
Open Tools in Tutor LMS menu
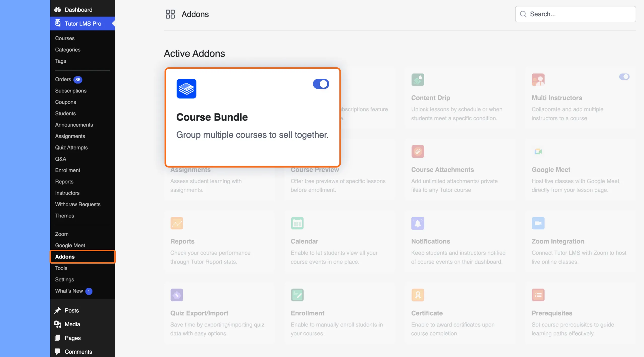click(61, 268)
